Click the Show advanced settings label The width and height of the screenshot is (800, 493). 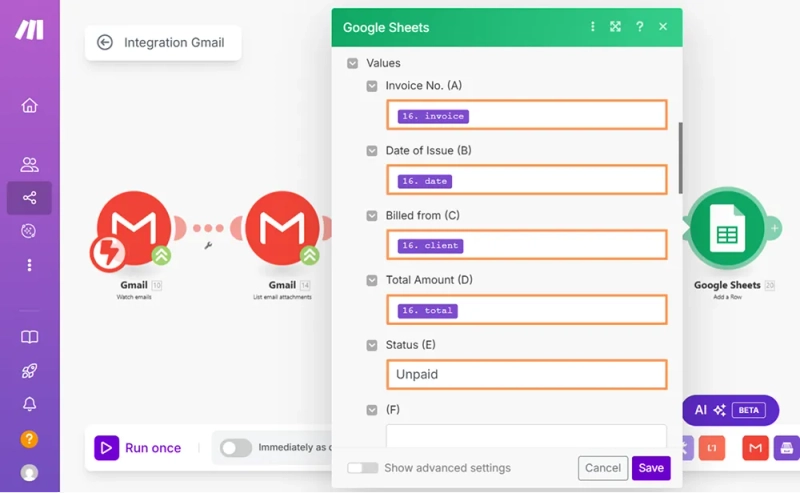coord(447,467)
